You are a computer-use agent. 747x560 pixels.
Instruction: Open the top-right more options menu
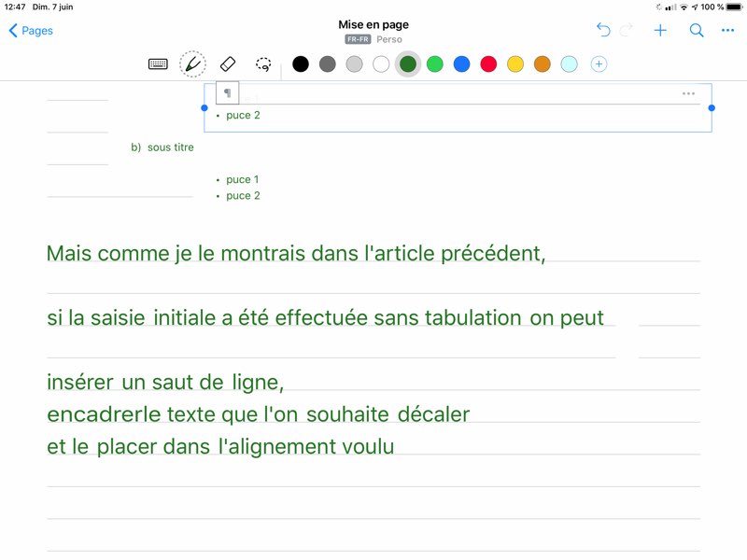tap(728, 31)
